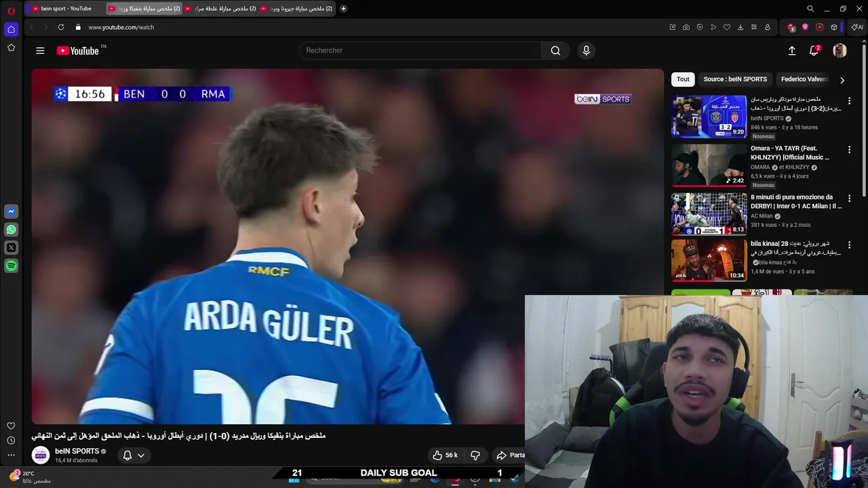Open a new tab with plus button

tap(343, 9)
